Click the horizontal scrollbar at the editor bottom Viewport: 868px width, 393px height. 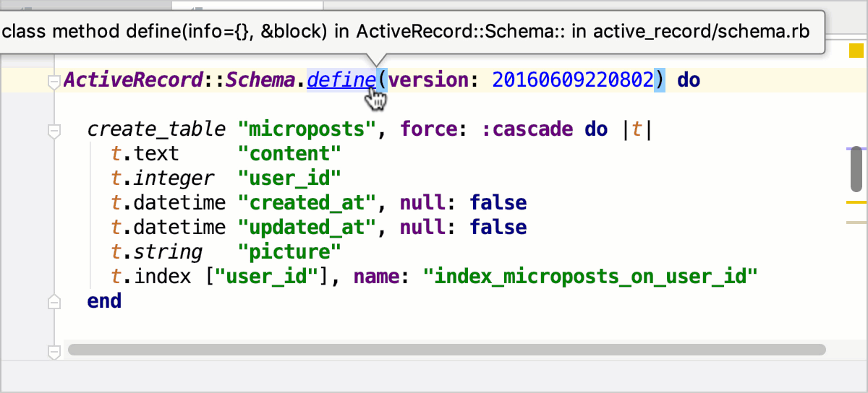point(446,350)
